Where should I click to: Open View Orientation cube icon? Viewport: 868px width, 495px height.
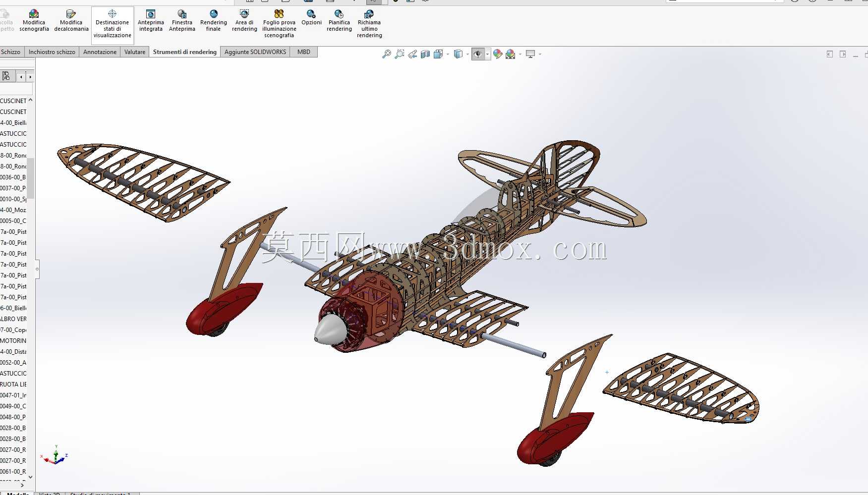pos(438,54)
